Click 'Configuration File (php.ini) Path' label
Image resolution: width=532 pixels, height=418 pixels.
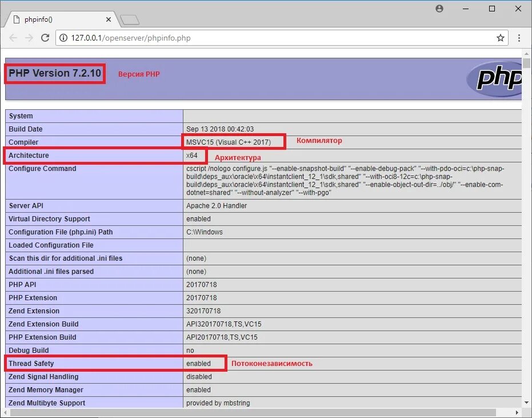pyautogui.click(x=61, y=232)
